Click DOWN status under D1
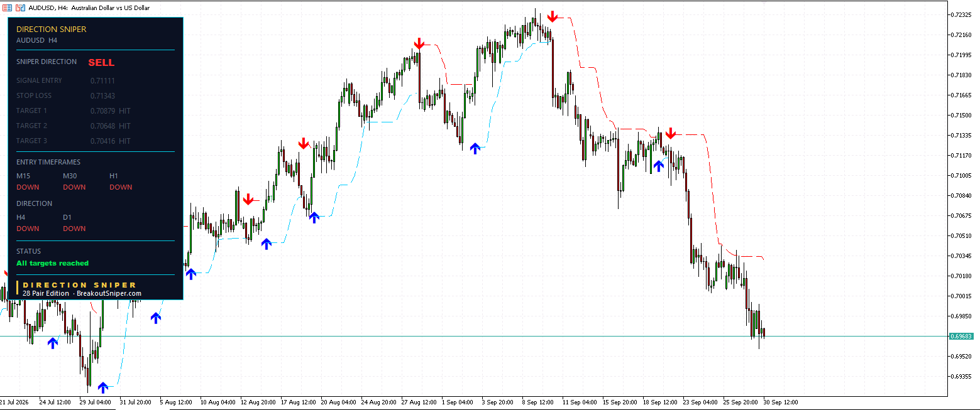The image size is (980, 410). click(x=74, y=229)
